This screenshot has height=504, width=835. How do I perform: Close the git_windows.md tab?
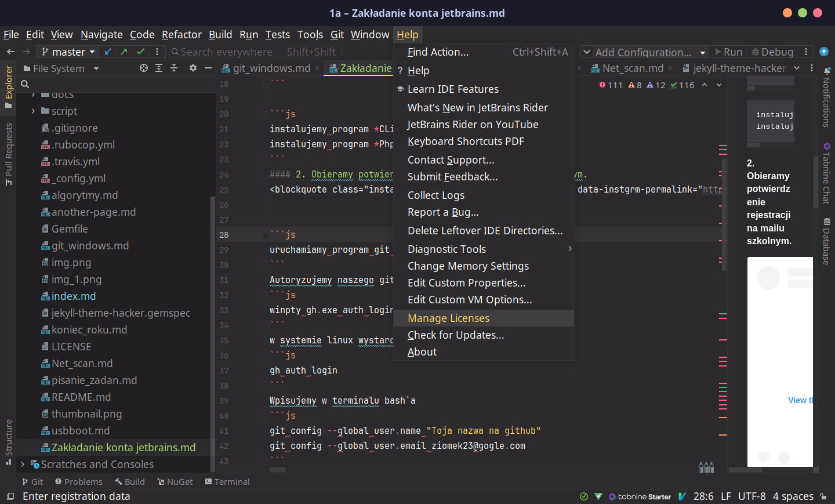click(317, 68)
